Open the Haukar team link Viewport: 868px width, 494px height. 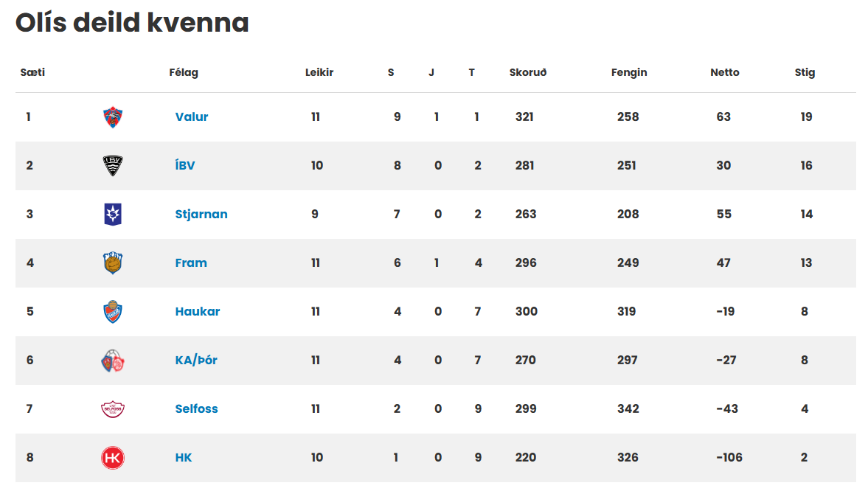click(x=198, y=311)
